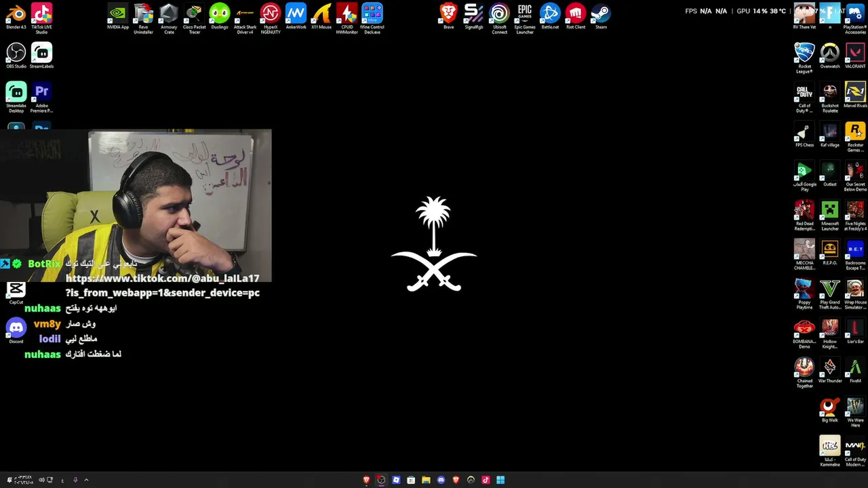Click the webcam overlay of the streamer
The height and width of the screenshot is (488, 868).
pyautogui.click(x=136, y=205)
